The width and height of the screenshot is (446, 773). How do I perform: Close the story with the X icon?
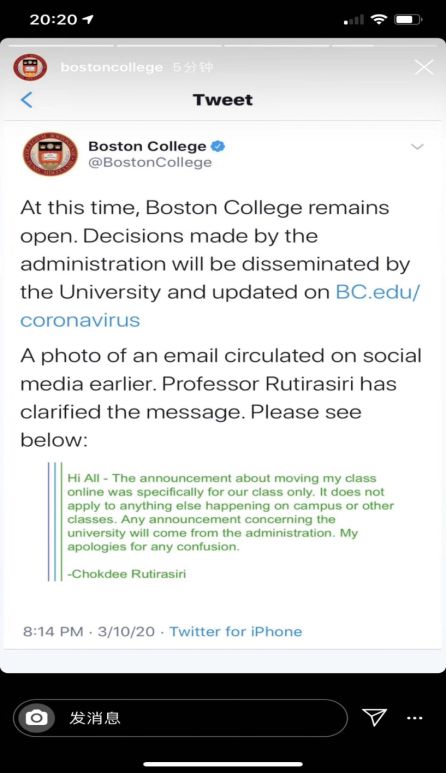point(424,68)
